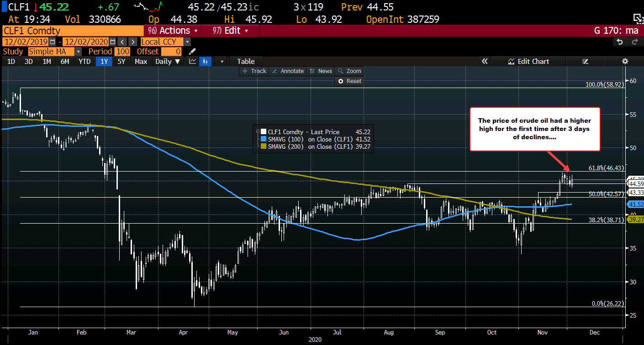644x345 pixels.
Task: Click olive SMAVG (200) legend swatch
Action: (x=264, y=145)
